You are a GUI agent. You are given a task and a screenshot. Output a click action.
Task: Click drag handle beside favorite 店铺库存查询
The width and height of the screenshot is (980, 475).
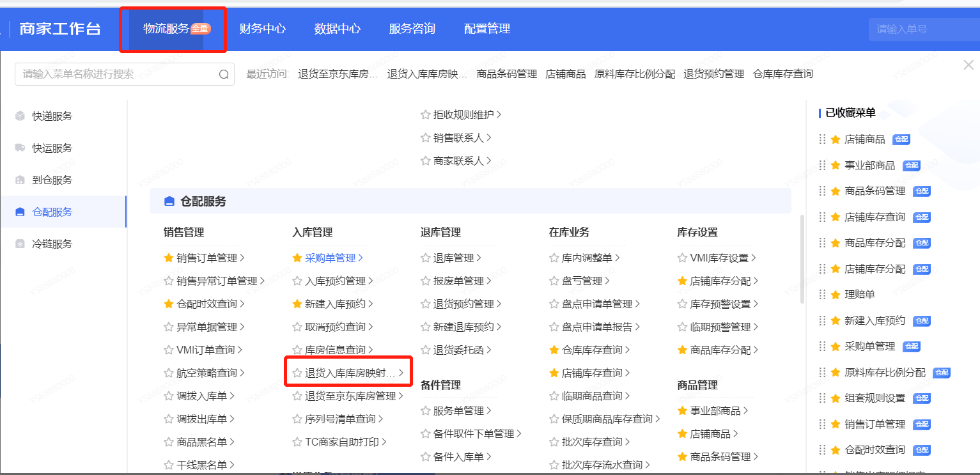tap(822, 217)
